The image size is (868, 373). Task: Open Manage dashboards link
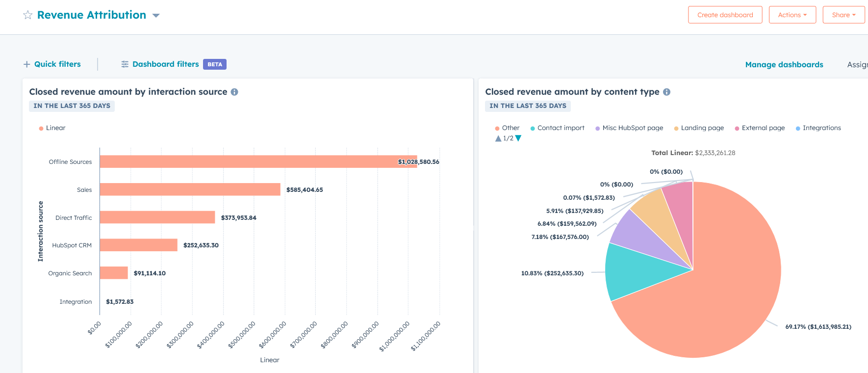784,64
